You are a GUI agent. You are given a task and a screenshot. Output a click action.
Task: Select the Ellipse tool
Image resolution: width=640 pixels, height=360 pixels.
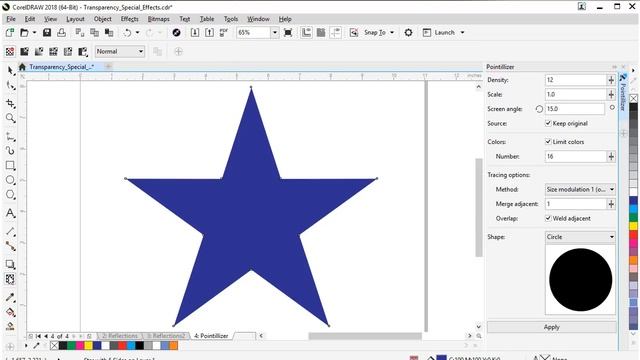(10, 180)
